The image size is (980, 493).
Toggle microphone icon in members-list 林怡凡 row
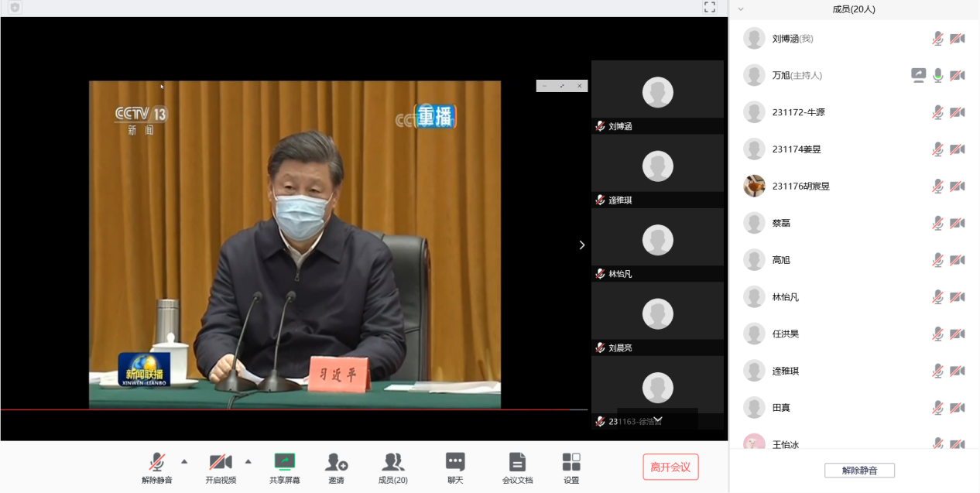click(x=937, y=297)
